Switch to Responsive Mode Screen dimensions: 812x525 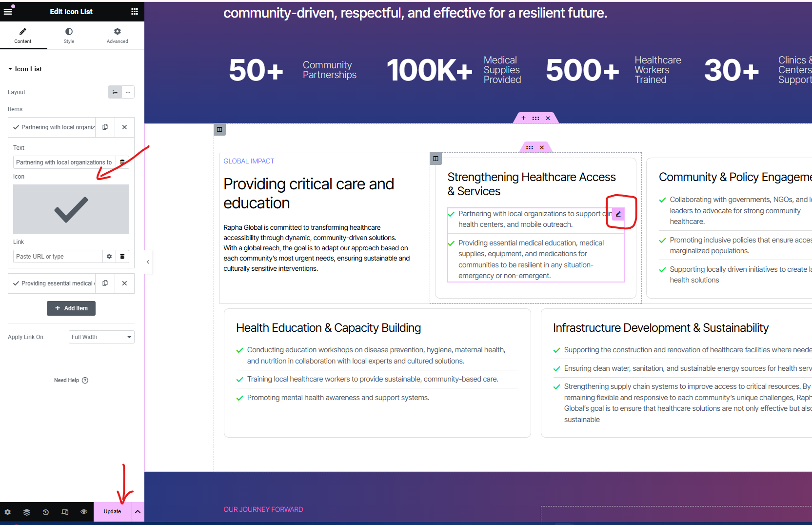coord(65,512)
